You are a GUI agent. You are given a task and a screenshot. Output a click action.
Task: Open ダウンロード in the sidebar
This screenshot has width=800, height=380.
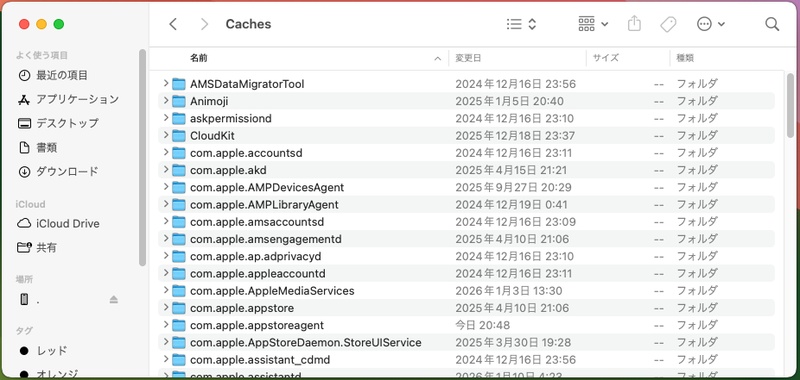coord(58,172)
